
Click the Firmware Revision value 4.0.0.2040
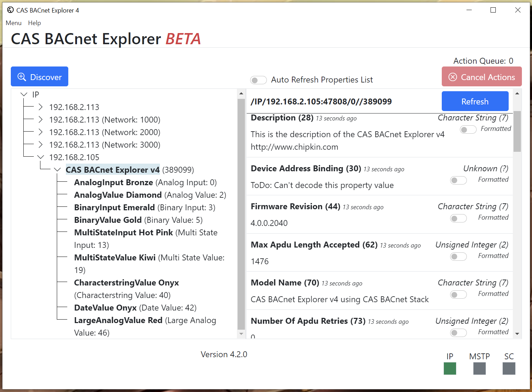[269, 223]
